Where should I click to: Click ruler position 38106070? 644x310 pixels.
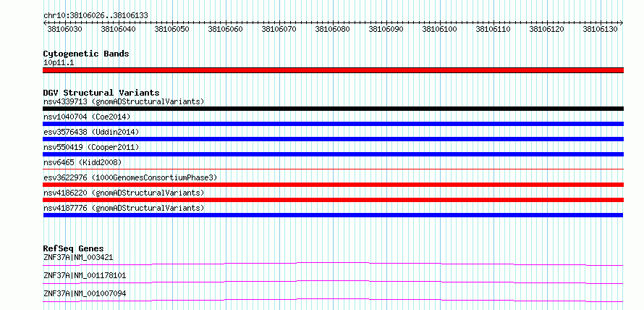coord(279,29)
